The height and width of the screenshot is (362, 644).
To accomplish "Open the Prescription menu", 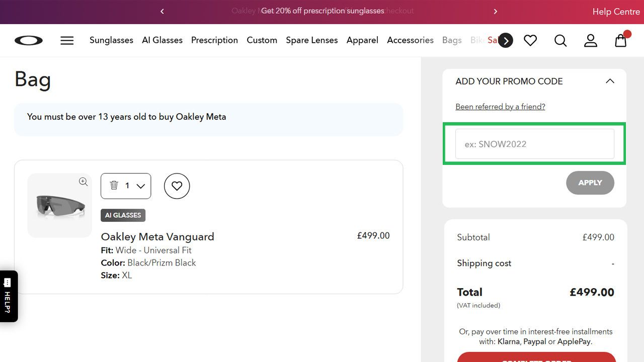I will [x=214, y=40].
